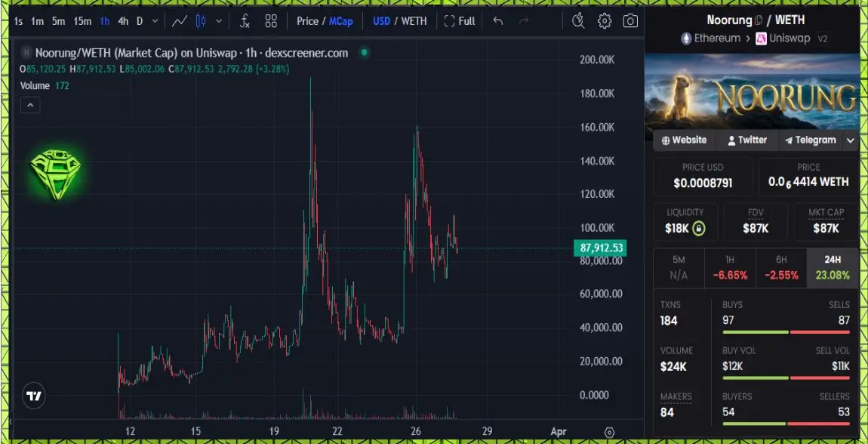Select the D daily timeframe
The width and height of the screenshot is (868, 444).
click(140, 22)
